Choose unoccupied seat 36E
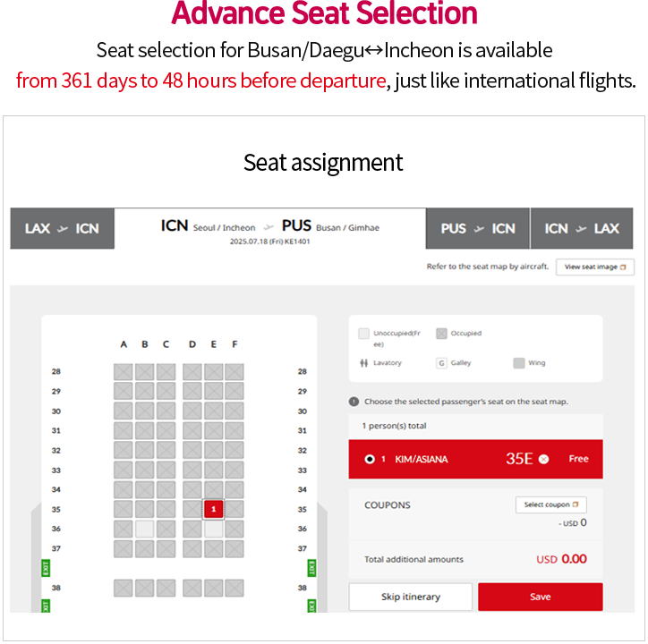Viewport: 648px width, 644px height. point(214,529)
